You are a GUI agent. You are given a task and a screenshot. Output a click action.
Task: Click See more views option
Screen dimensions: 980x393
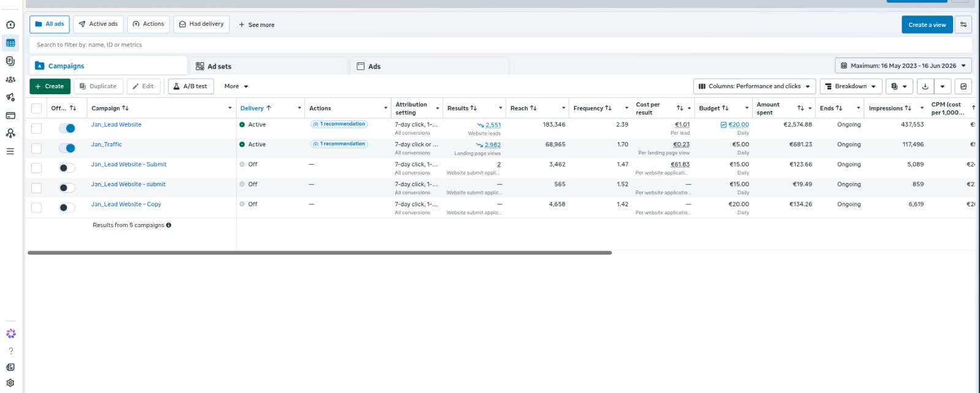point(257,25)
